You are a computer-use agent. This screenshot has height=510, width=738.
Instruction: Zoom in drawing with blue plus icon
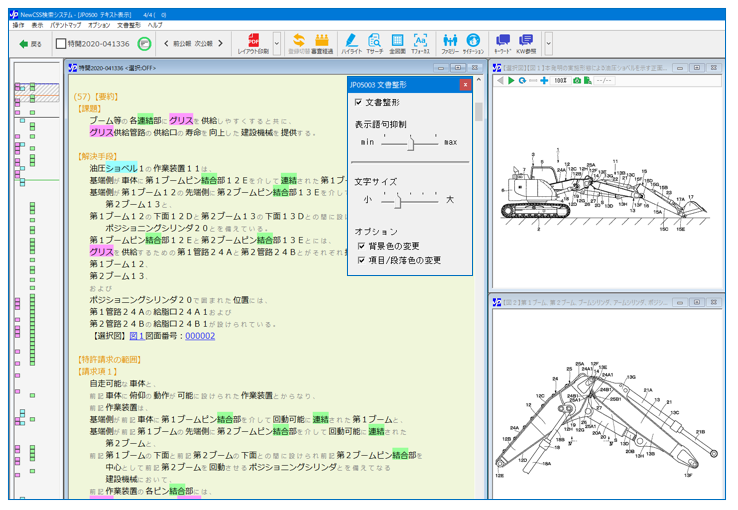pyautogui.click(x=544, y=81)
